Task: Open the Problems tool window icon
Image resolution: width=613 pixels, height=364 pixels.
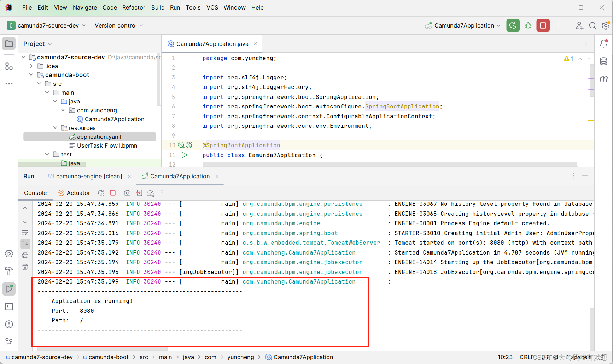Action: [9, 324]
